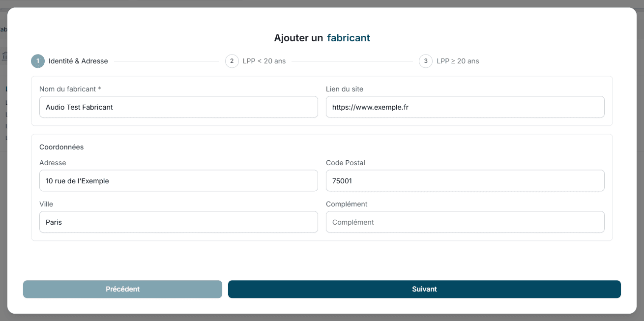Jump to step 3 LPP ≥ 20 ans
Screen dimensions: 644x321
tap(449, 61)
